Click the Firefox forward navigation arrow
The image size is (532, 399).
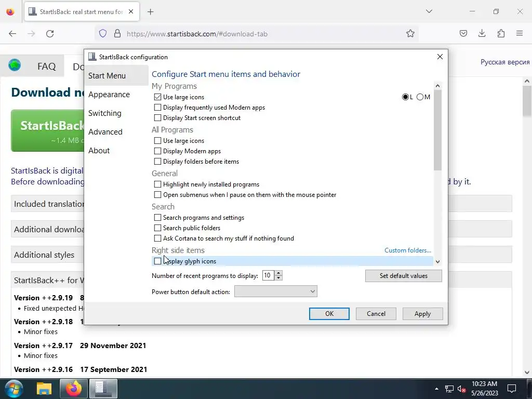31,34
